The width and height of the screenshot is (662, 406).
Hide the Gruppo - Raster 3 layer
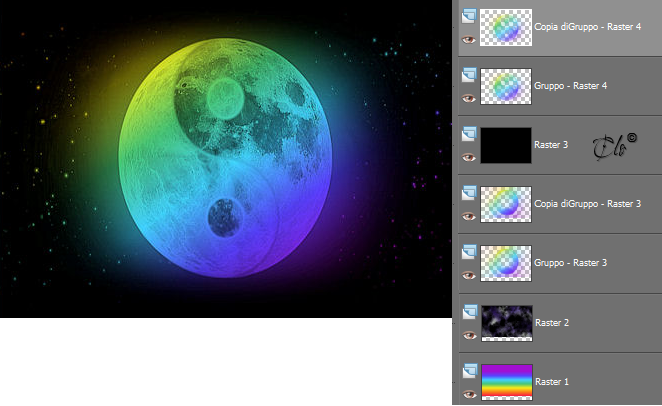[469, 276]
